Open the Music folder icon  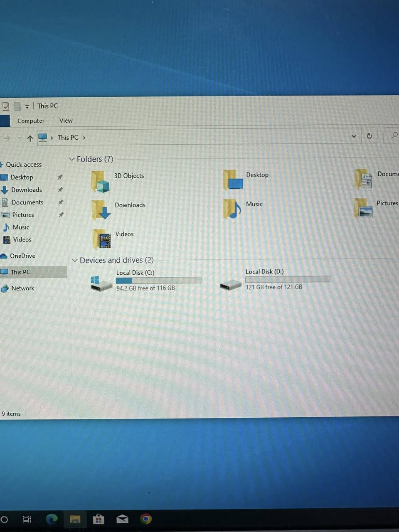click(x=232, y=209)
